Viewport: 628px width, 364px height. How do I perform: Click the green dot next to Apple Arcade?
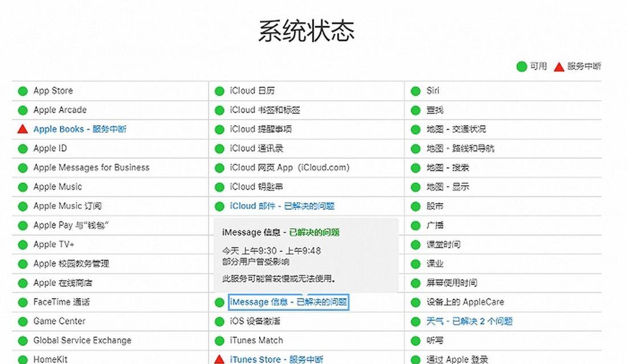23,110
